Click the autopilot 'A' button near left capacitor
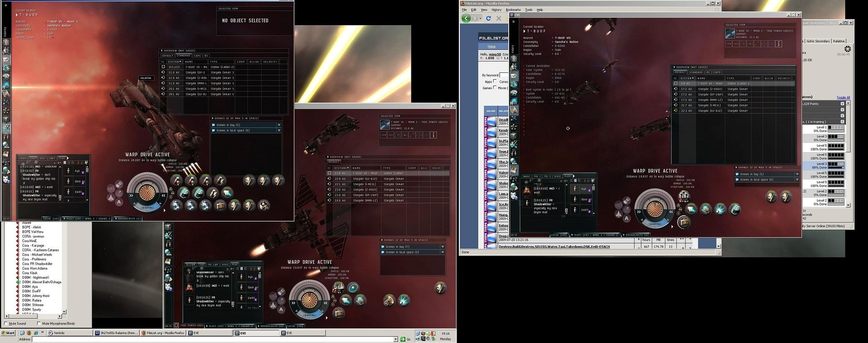Image resolution: width=868 pixels, height=343 pixels. point(119,202)
